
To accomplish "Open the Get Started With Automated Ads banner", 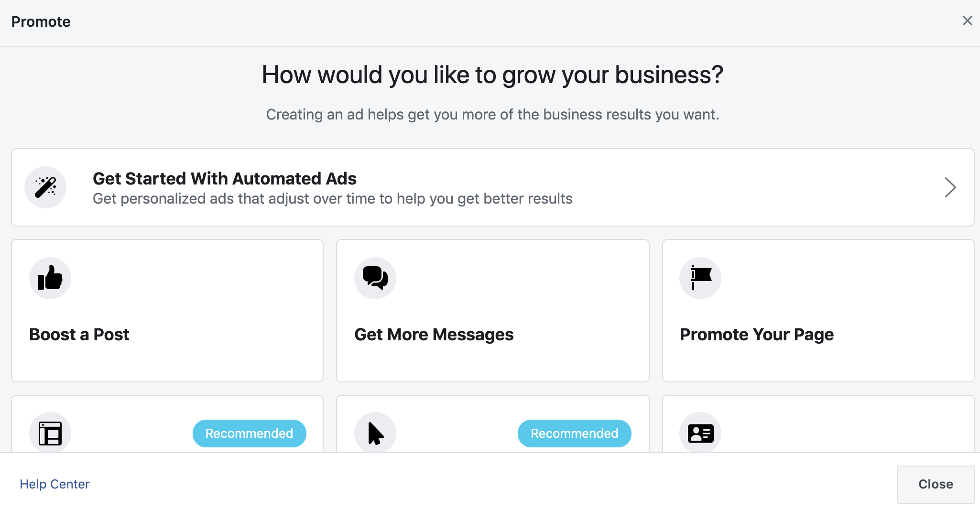I will pos(492,187).
